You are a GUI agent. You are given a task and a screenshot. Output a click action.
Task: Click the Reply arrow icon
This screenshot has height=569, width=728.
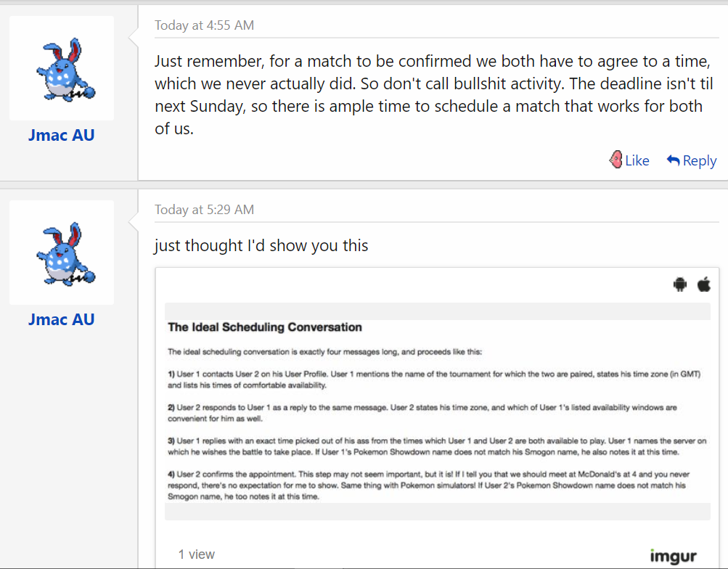[673, 160]
